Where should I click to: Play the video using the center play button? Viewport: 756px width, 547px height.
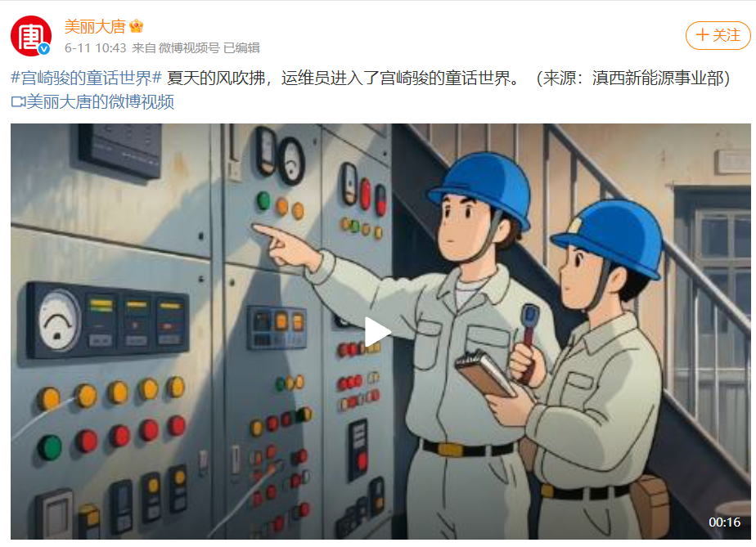377,332
